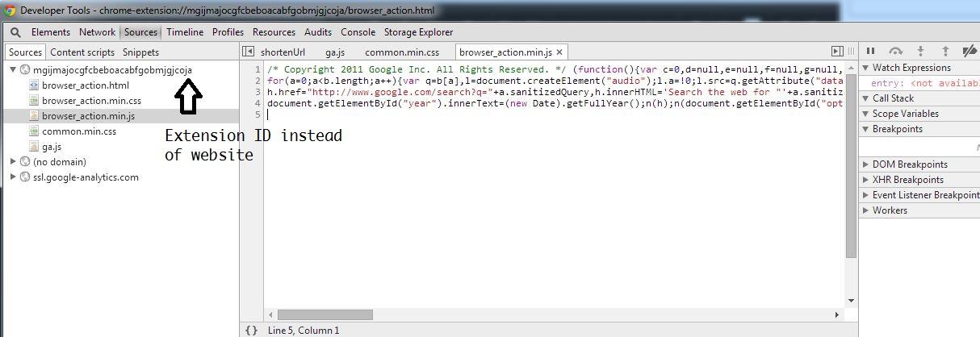Switch to the Sources panel
Viewport: 980px width, 337px height.
(141, 32)
